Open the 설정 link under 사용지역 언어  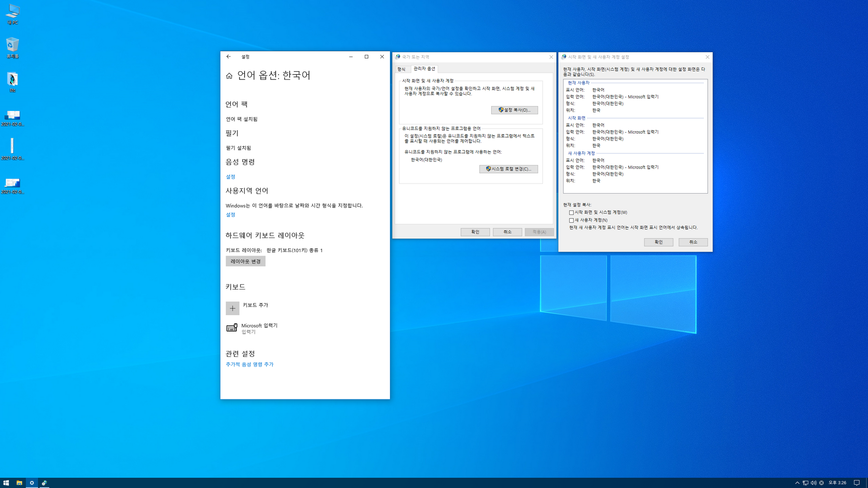[231, 214]
